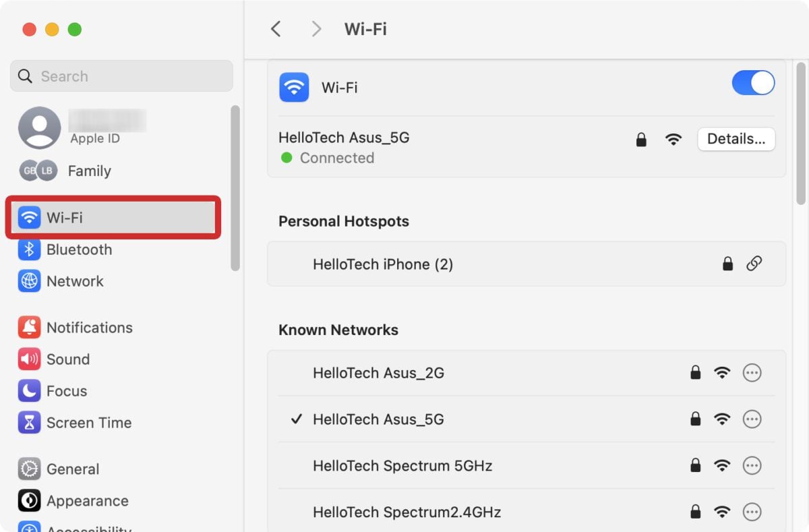Open Family settings in sidebar
809x532 pixels.
coord(89,171)
